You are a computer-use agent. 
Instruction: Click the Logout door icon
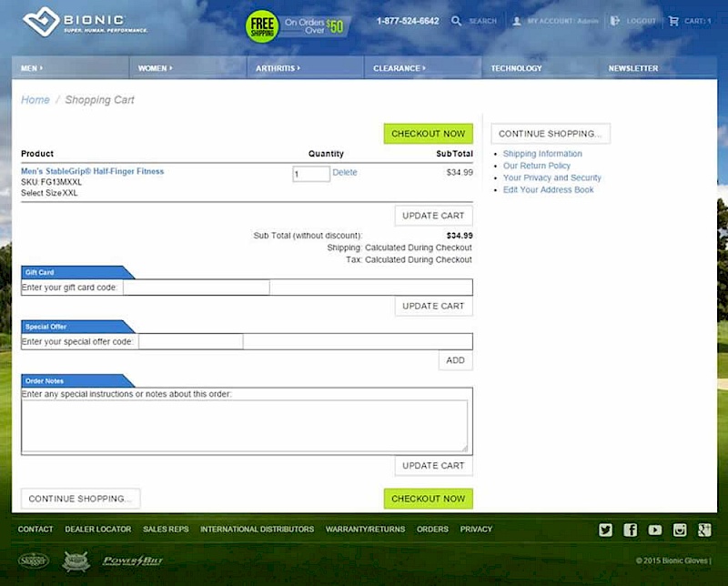[616, 21]
